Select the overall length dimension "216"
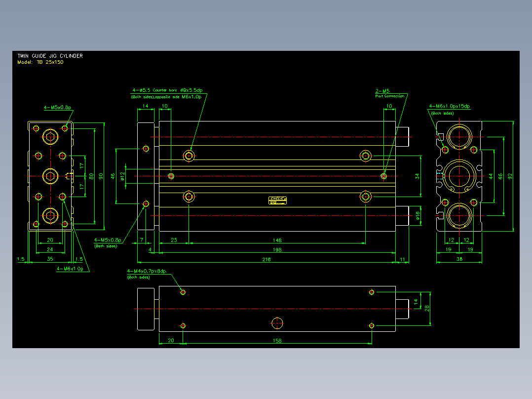Viewport: 532px width, 399px height. click(266, 259)
